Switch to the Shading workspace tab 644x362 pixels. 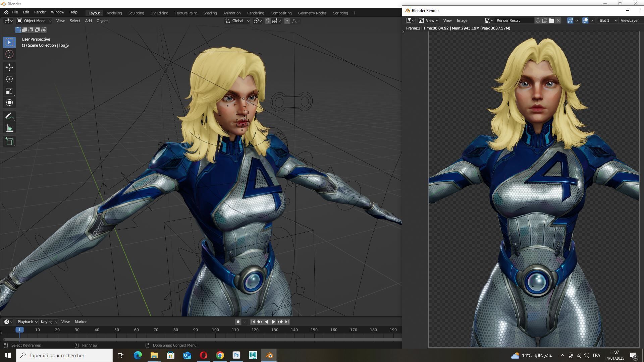click(210, 13)
